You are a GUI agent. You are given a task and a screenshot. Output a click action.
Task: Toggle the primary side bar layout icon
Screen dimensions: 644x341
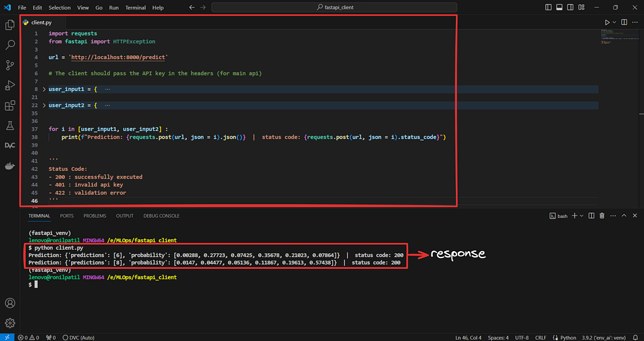click(x=548, y=8)
